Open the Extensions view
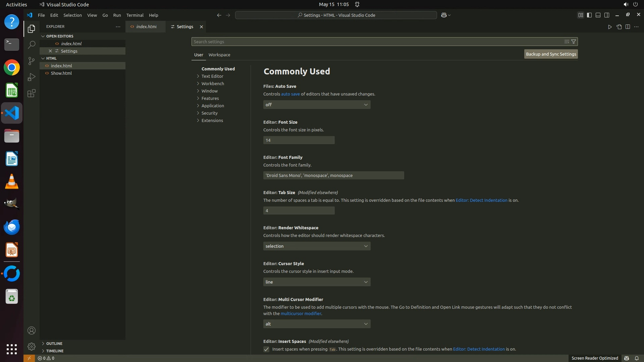Viewport: 644px width, 362px height. [x=32, y=93]
